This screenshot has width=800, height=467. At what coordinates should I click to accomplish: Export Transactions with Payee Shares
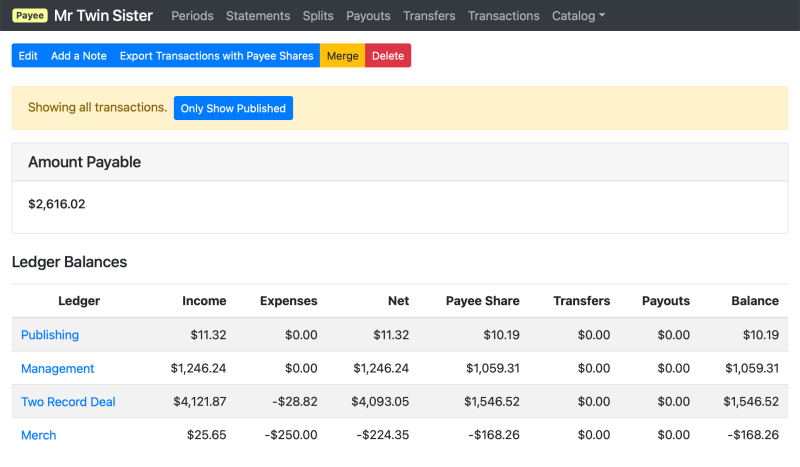coord(216,56)
